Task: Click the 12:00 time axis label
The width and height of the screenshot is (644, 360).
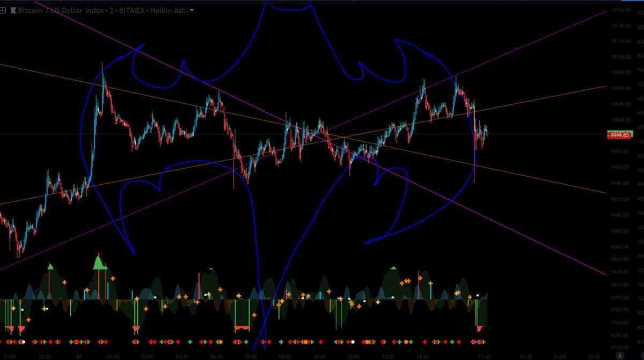Action: [x=354, y=356]
